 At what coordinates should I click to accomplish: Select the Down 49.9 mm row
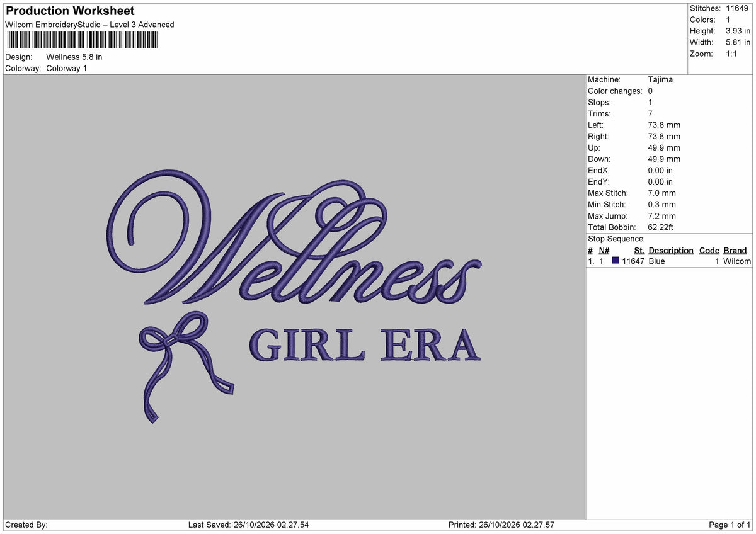click(634, 159)
